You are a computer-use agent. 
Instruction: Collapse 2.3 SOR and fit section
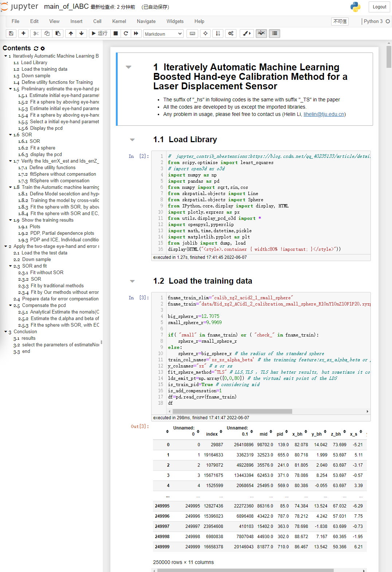pos(10,266)
